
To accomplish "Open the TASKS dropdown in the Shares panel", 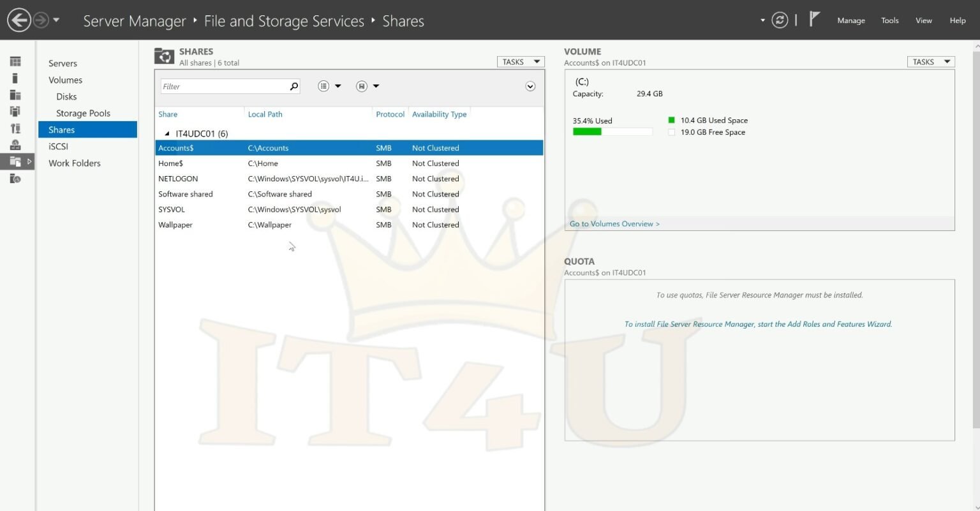I will pos(521,62).
